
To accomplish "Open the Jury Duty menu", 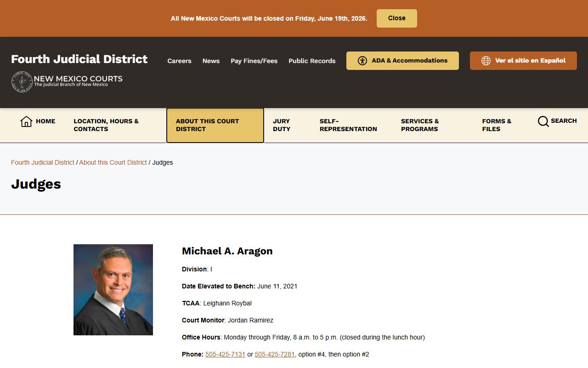I will pyautogui.click(x=282, y=125).
